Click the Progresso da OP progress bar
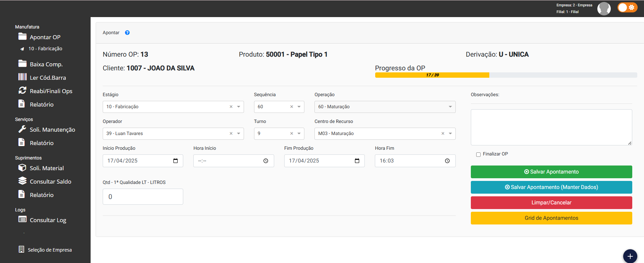This screenshot has height=263, width=644. pos(506,75)
